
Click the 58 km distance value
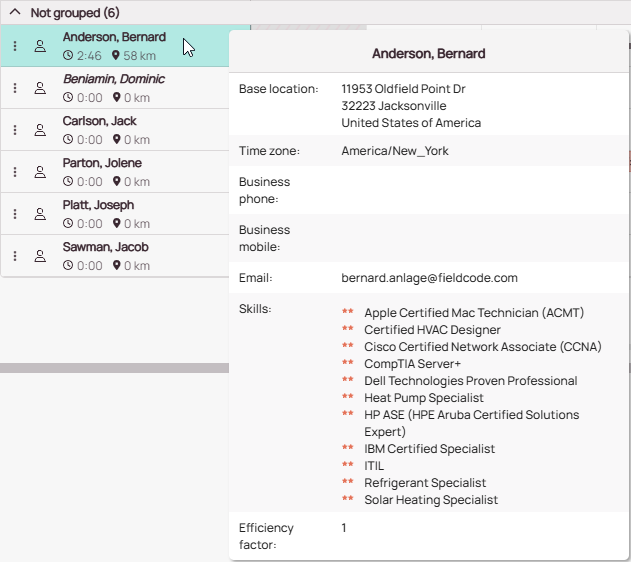pos(139,56)
